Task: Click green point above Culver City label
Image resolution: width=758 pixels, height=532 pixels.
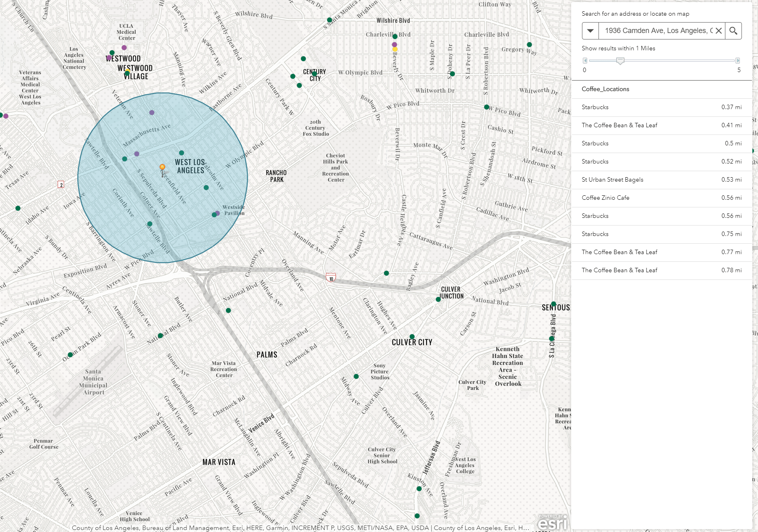Action: tap(412, 337)
